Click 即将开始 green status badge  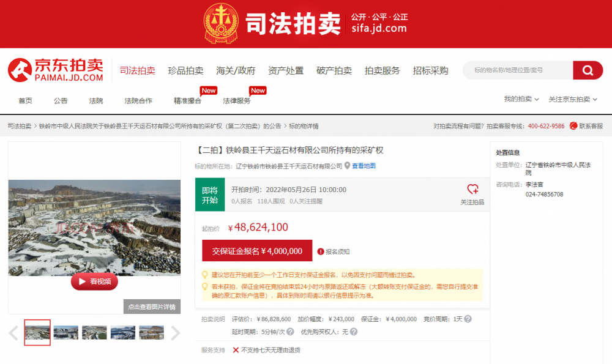(210, 195)
